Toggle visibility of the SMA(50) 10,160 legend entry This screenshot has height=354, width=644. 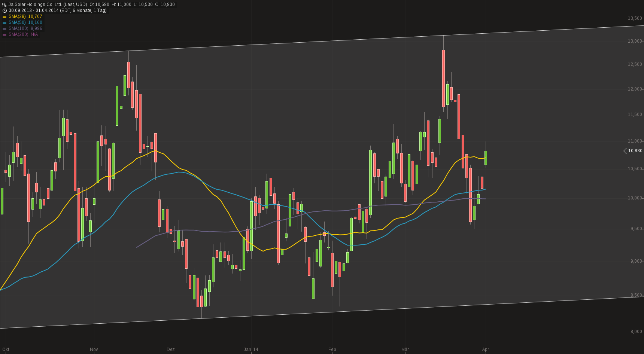(24, 22)
